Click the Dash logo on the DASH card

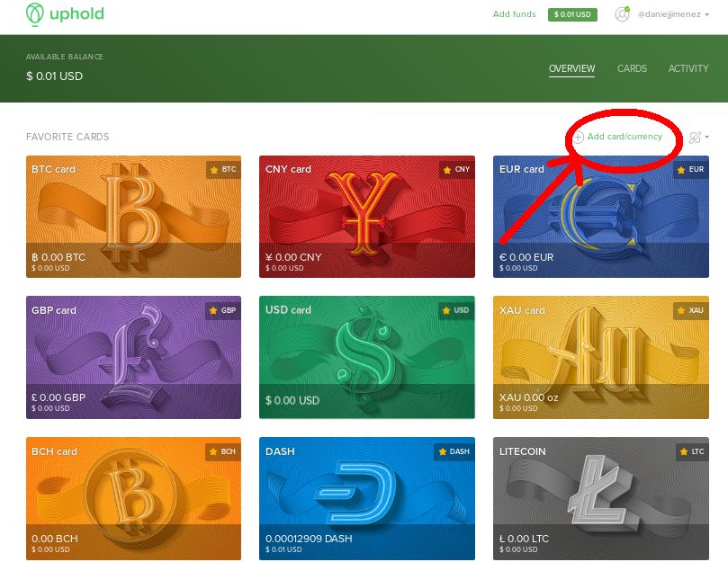355,492
